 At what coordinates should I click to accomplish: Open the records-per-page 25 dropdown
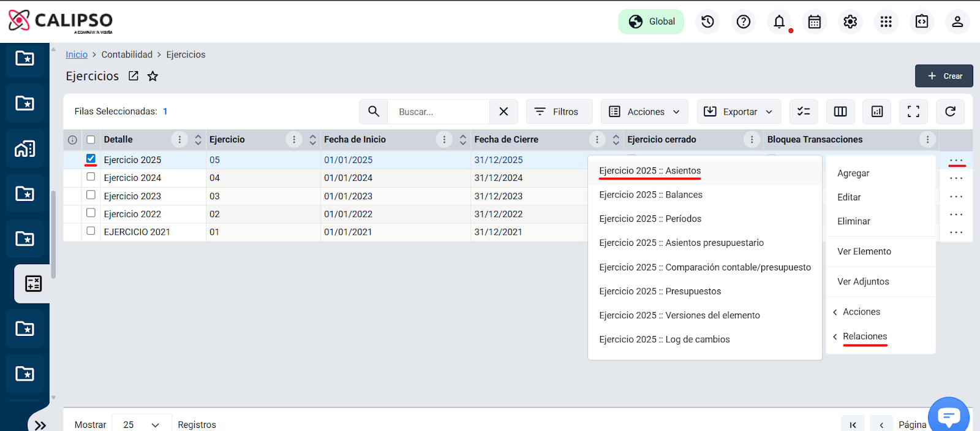point(141,424)
